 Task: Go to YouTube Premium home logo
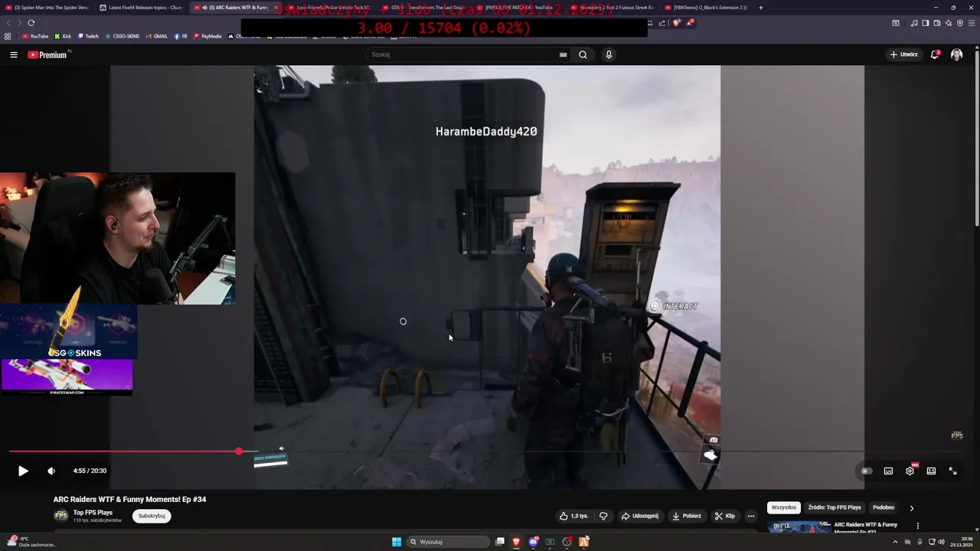47,54
